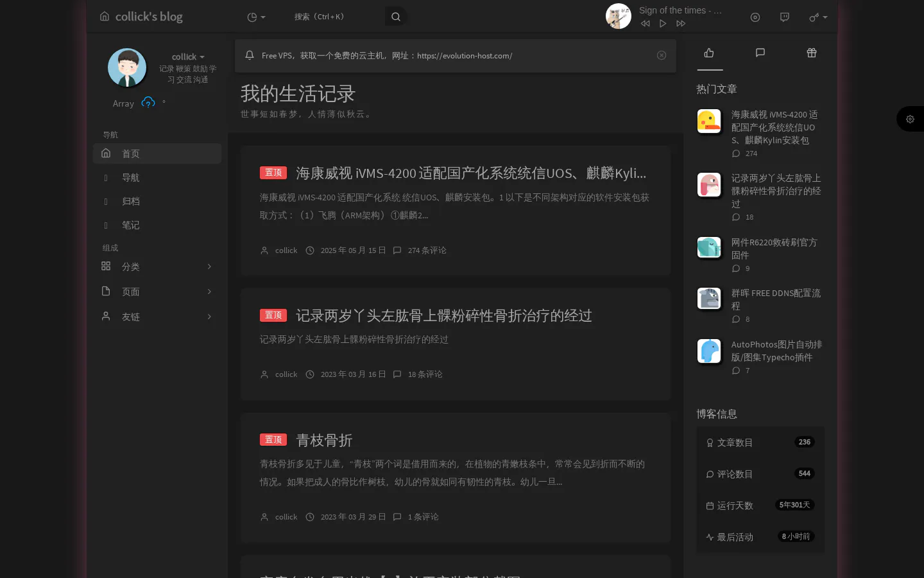Click the collick's blog home logo

tap(141, 17)
